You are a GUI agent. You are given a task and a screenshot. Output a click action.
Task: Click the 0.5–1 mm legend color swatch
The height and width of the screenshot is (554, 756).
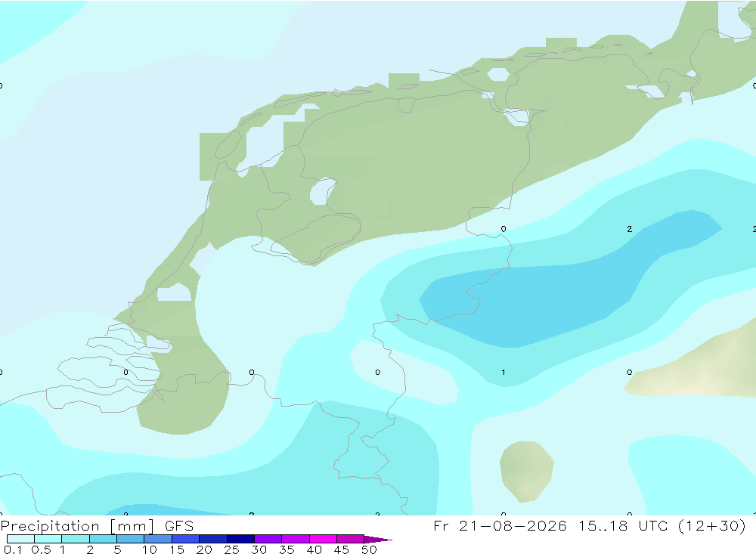(48, 539)
